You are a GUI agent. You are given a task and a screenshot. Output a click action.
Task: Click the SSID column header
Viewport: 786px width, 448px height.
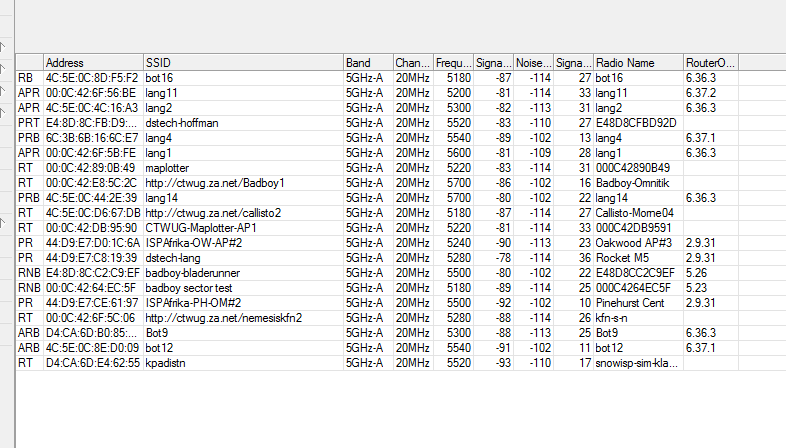241,62
